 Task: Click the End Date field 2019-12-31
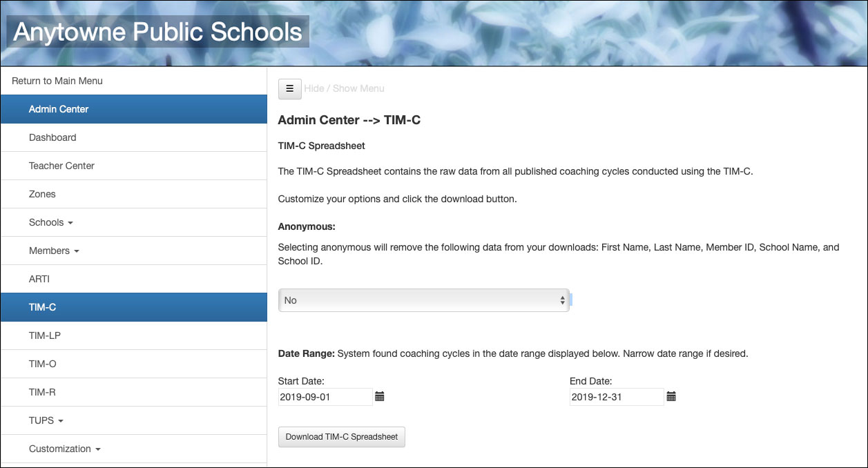tap(617, 397)
